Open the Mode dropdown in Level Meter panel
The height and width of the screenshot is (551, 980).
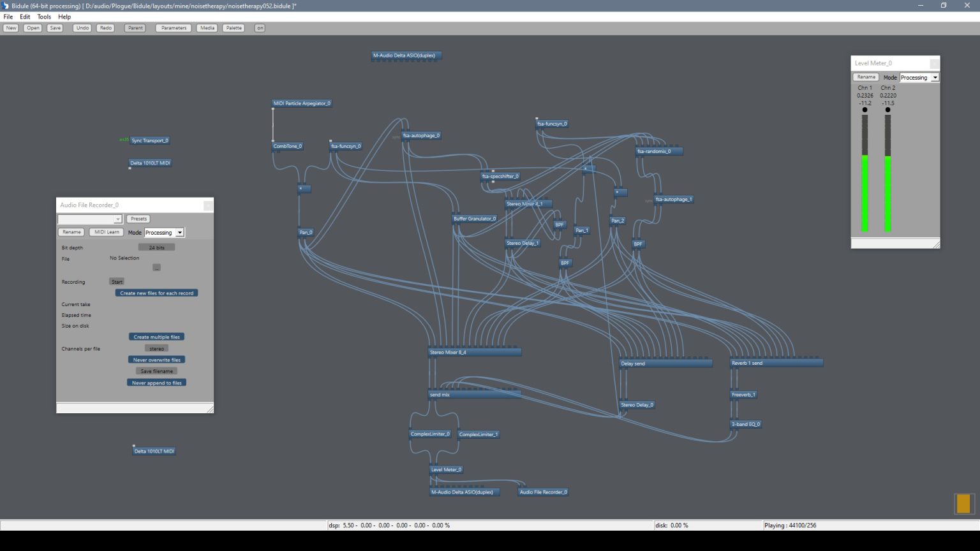919,78
